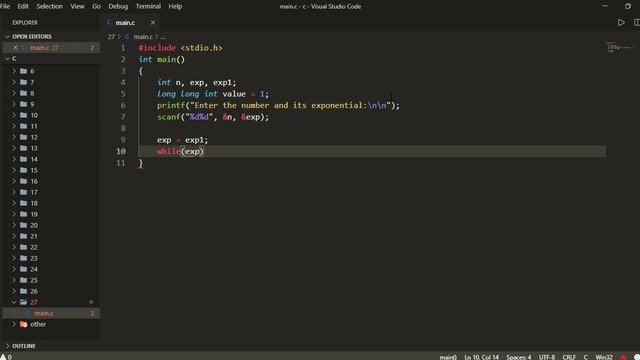Image resolution: width=640 pixels, height=360 pixels.
Task: Expand folder 15 chevron
Action: coord(14,170)
